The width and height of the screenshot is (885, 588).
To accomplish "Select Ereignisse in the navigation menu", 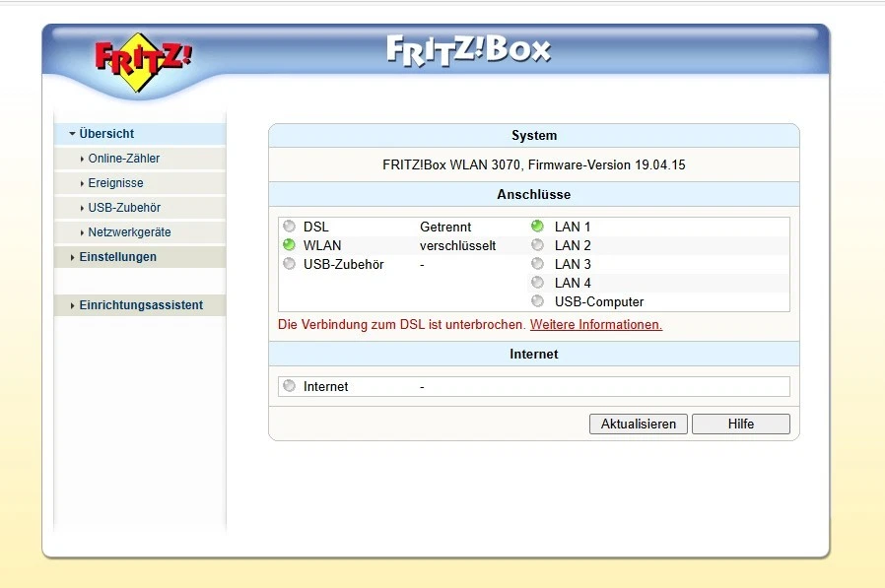I will tap(116, 182).
